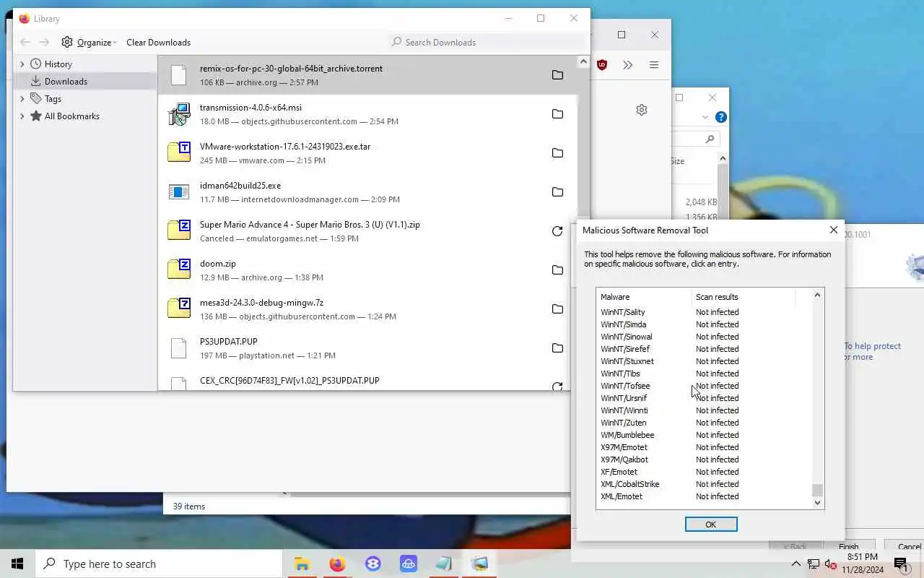Click downloads list scroll up arrow

[583, 62]
